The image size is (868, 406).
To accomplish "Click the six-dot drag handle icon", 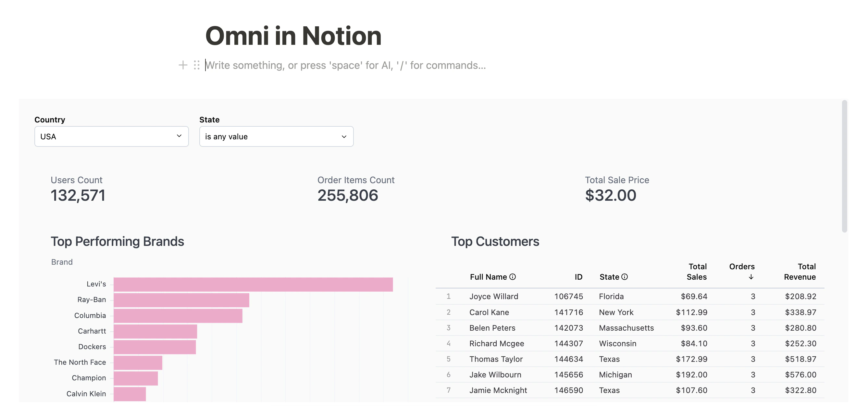I will click(196, 65).
